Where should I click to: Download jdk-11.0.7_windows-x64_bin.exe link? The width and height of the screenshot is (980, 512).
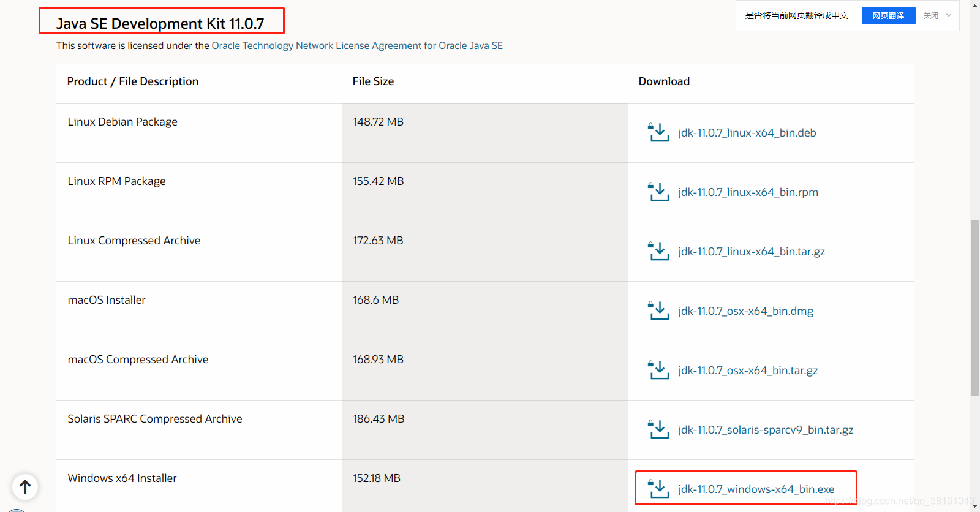point(756,489)
